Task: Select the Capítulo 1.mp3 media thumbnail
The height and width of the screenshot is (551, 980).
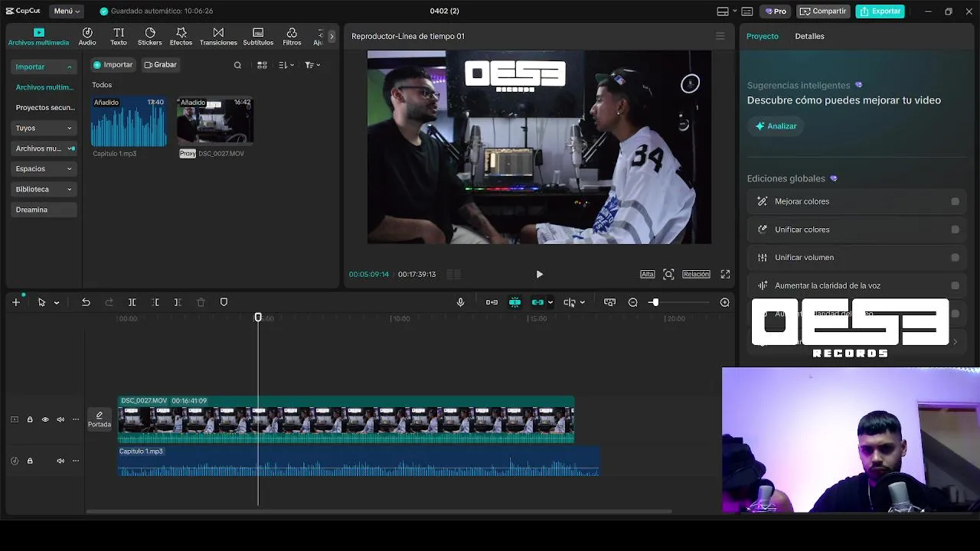Action: pyautogui.click(x=129, y=122)
